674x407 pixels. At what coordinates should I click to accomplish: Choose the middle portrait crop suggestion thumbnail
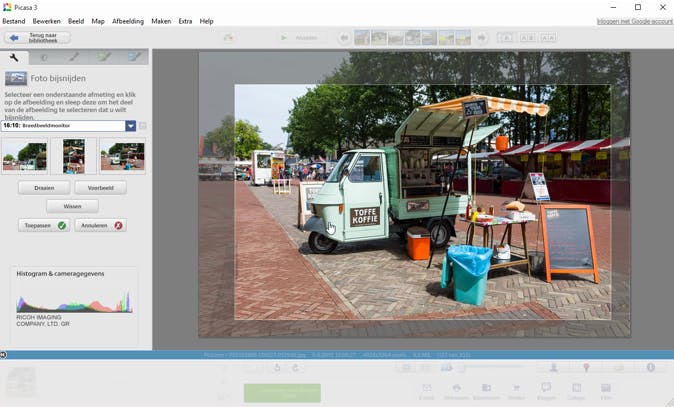pyautogui.click(x=73, y=156)
